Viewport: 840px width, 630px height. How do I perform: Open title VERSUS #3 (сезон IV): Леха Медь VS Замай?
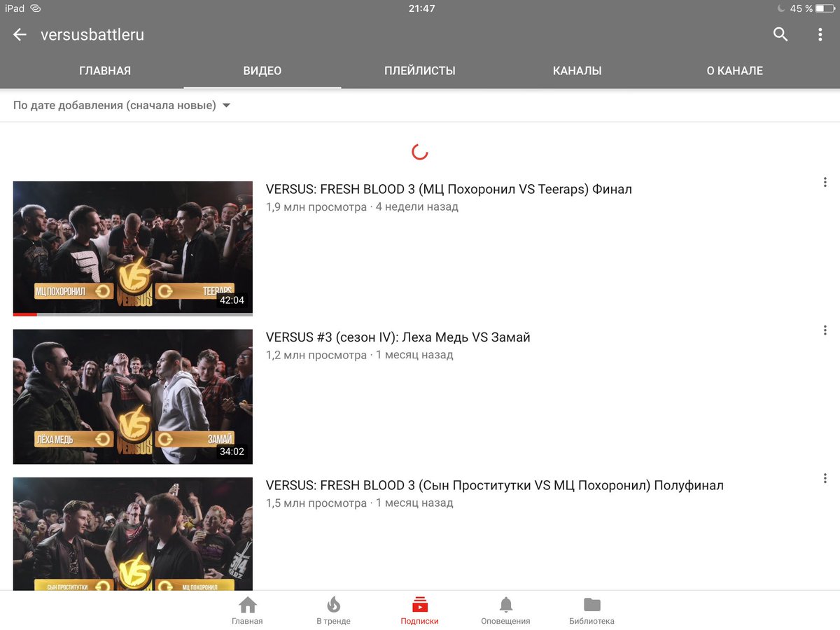point(398,337)
